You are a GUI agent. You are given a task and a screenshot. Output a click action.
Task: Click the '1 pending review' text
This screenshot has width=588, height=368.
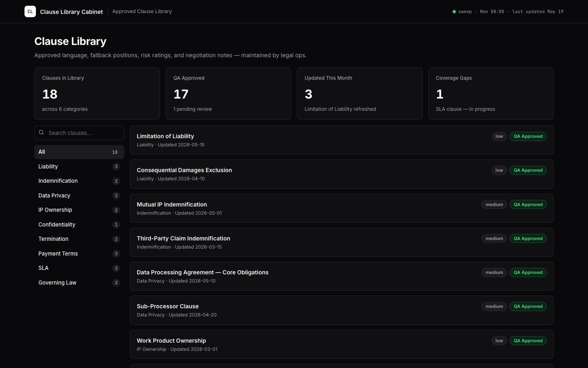(x=193, y=109)
